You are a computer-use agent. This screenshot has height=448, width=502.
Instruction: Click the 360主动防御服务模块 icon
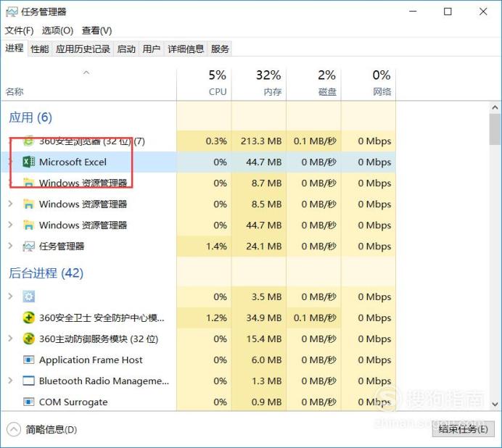point(28,339)
